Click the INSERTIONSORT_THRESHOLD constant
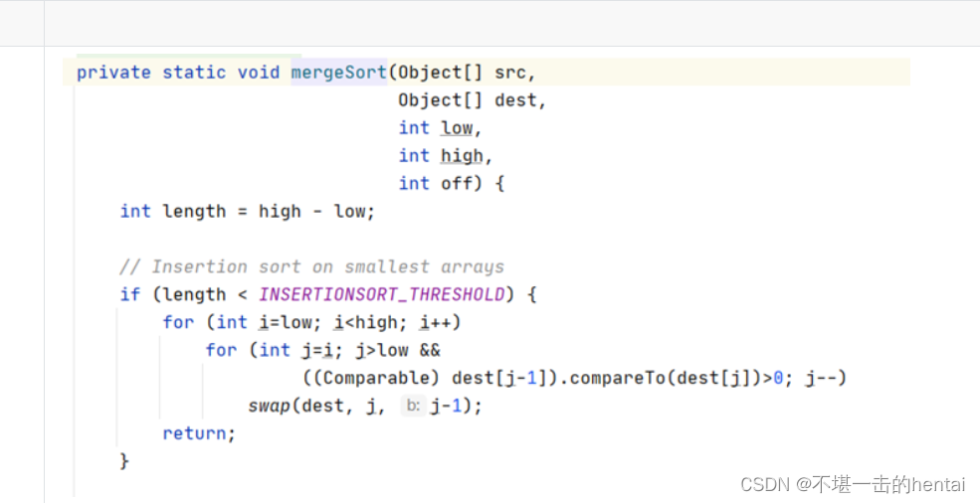Viewport: 980px width, 503px height. pyautogui.click(x=382, y=294)
